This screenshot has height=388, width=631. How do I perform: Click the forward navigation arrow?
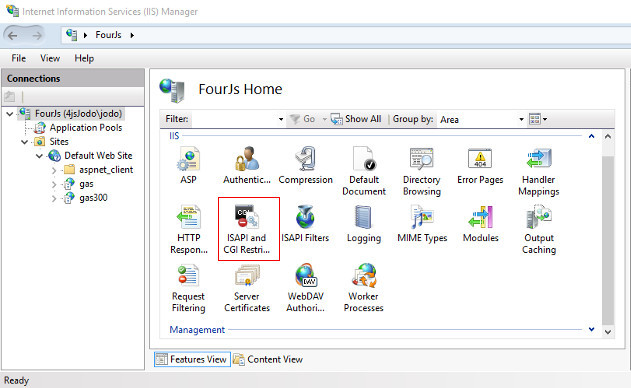tap(37, 35)
